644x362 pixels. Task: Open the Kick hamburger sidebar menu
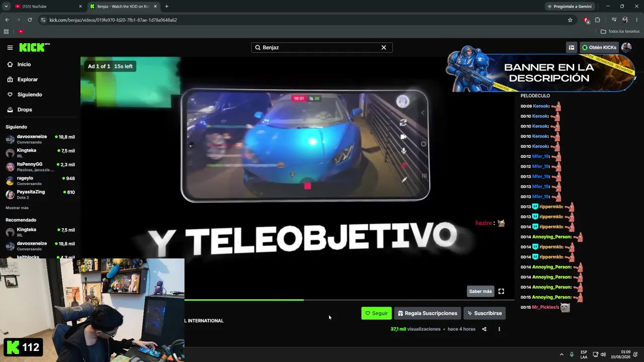(x=10, y=47)
